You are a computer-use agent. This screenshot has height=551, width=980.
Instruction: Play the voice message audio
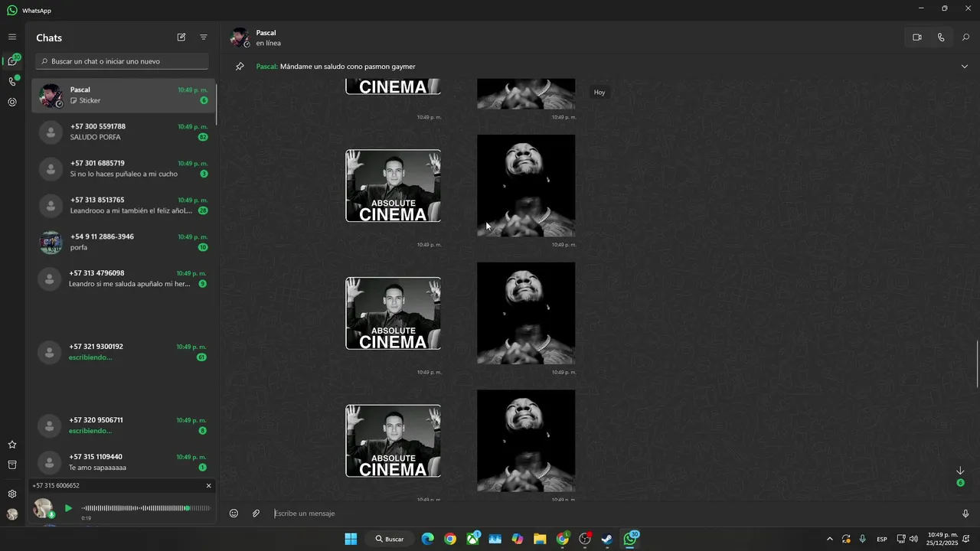click(68, 508)
